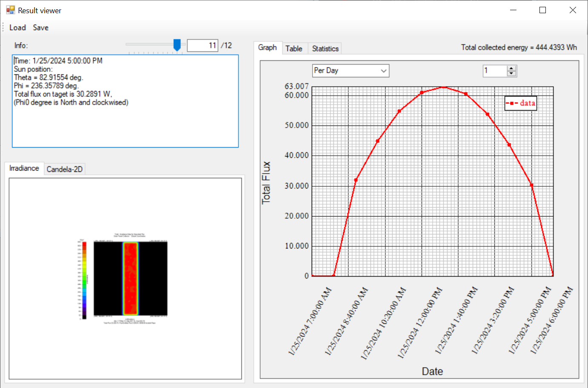The height and width of the screenshot is (388, 588).
Task: Click the irradiance map thumbnail
Action: click(x=126, y=279)
